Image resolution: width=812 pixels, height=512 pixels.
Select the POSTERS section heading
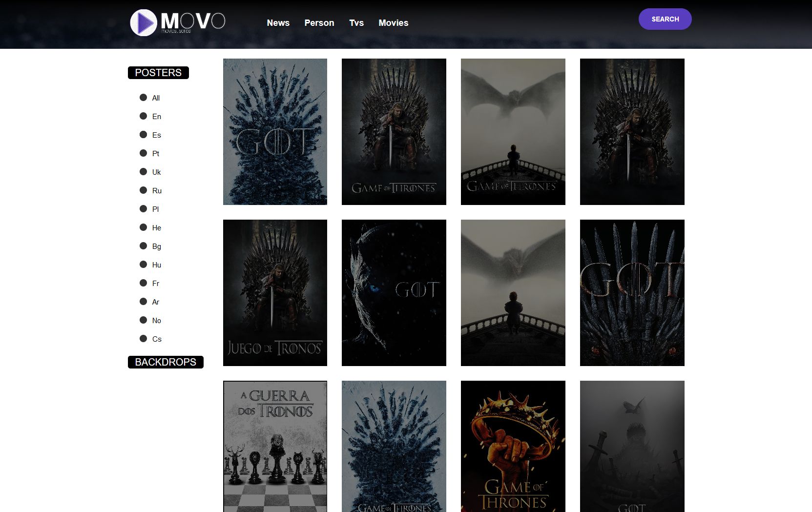point(158,73)
